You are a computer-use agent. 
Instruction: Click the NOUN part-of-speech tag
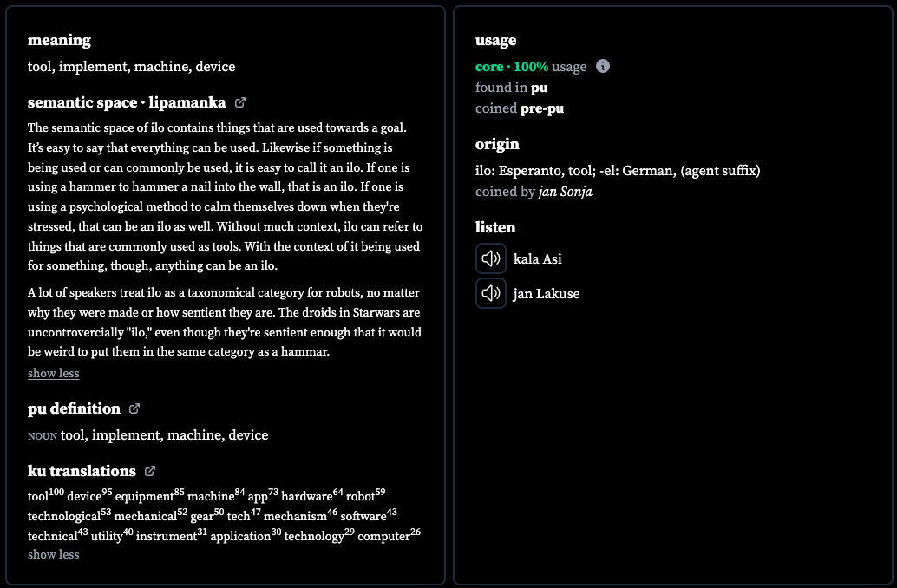[43, 436]
